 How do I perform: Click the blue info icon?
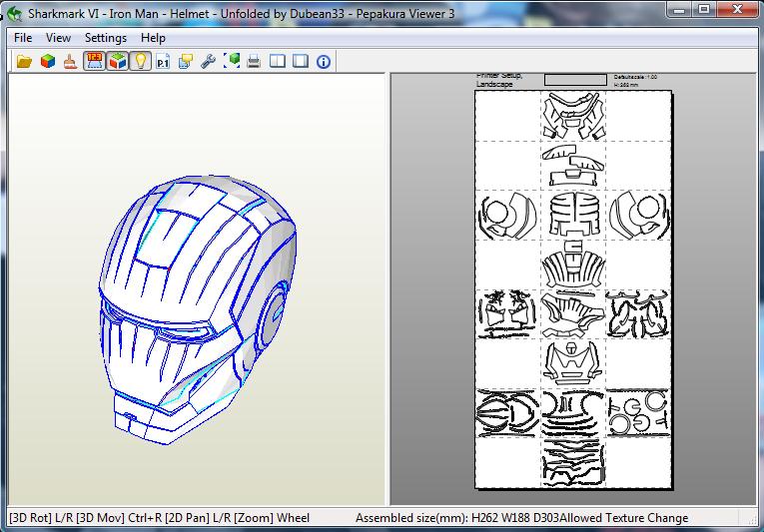click(x=324, y=62)
